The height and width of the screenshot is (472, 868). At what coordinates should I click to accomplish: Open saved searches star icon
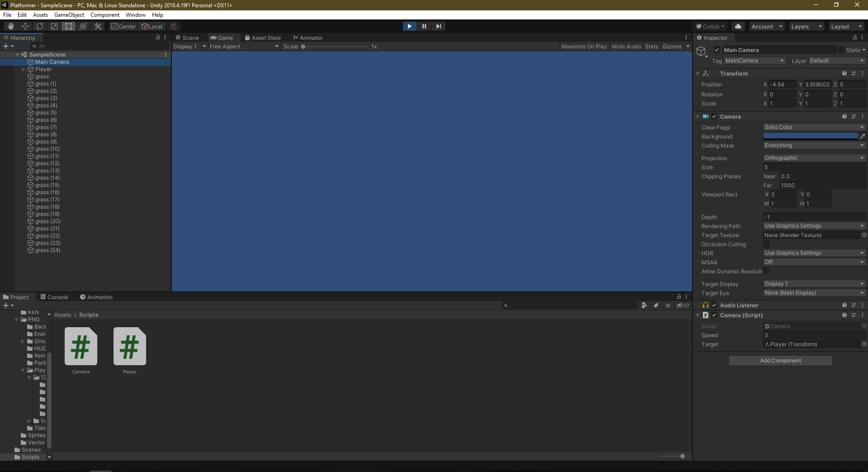[x=668, y=305]
